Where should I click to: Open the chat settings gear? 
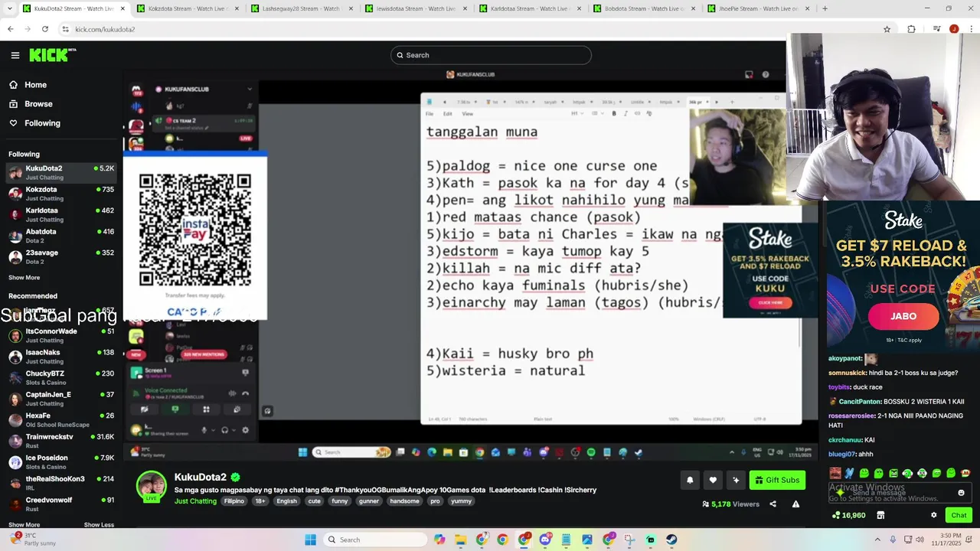click(x=933, y=515)
